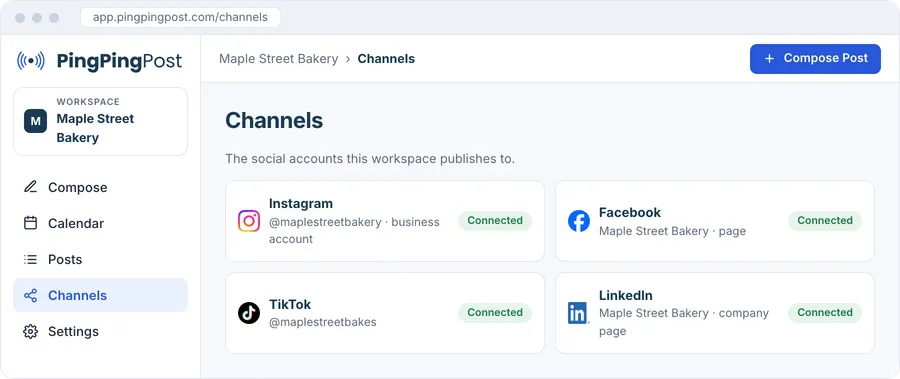900x379 pixels.
Task: Open the Maple Street Bakery workspace switcher
Action: [x=100, y=121]
